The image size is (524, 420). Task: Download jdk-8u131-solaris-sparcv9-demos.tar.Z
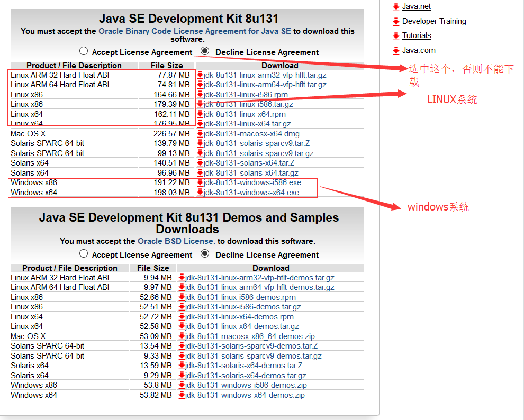[x=251, y=346]
